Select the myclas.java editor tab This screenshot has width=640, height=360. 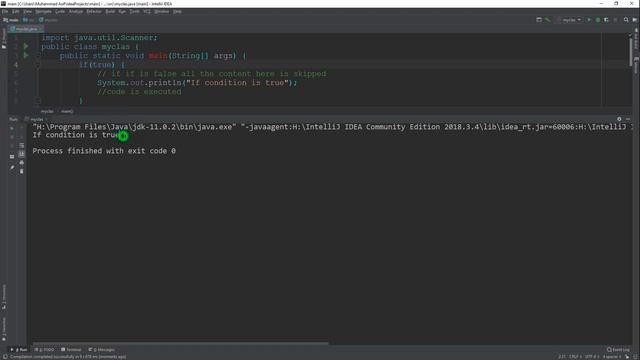coord(26,29)
